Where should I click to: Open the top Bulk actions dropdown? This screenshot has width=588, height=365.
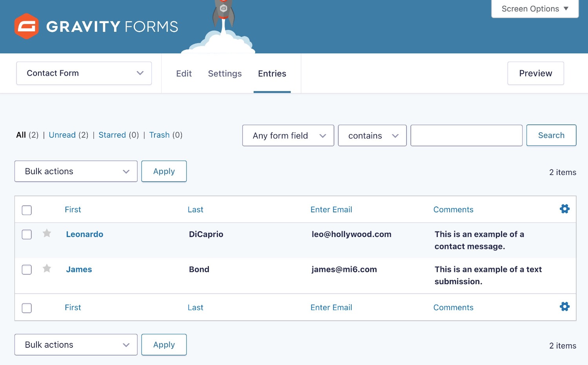click(x=76, y=171)
